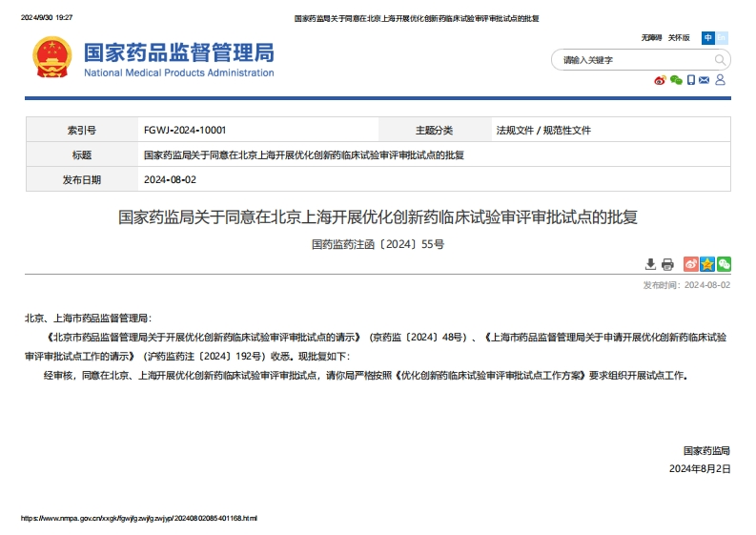Click the page URL at bottom left
This screenshot has height=535, width=756.
pos(139,518)
